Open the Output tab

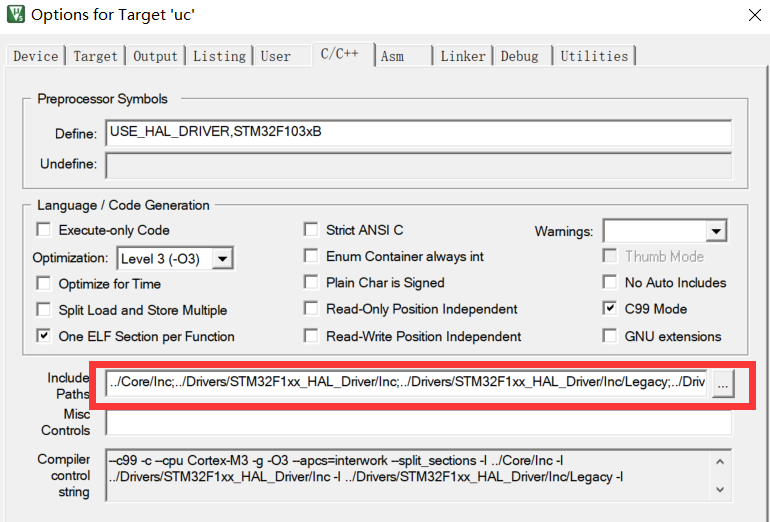156,56
